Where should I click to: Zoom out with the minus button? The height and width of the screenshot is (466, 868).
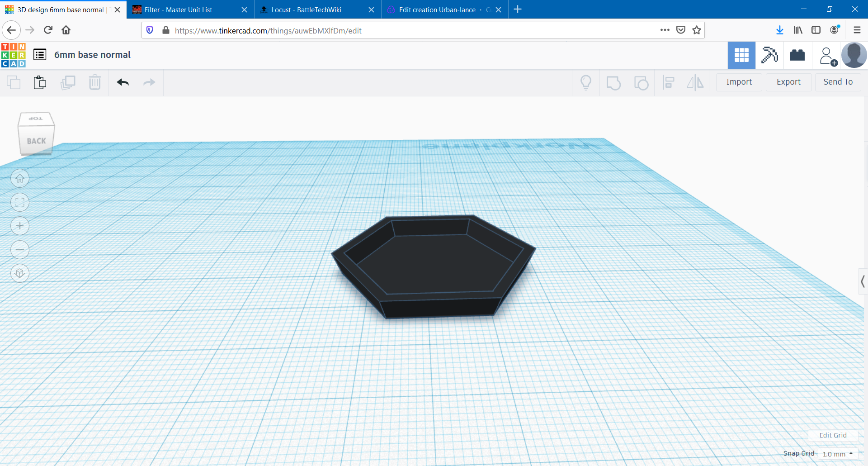20,250
